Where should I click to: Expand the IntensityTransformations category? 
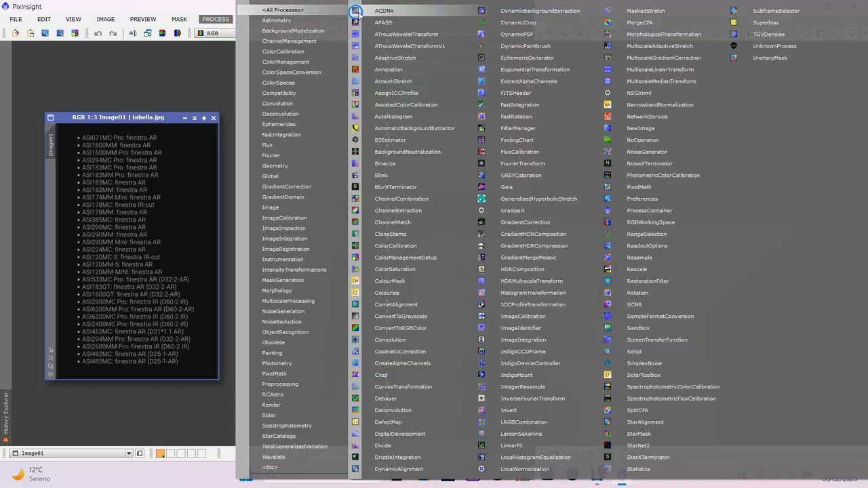coord(294,270)
